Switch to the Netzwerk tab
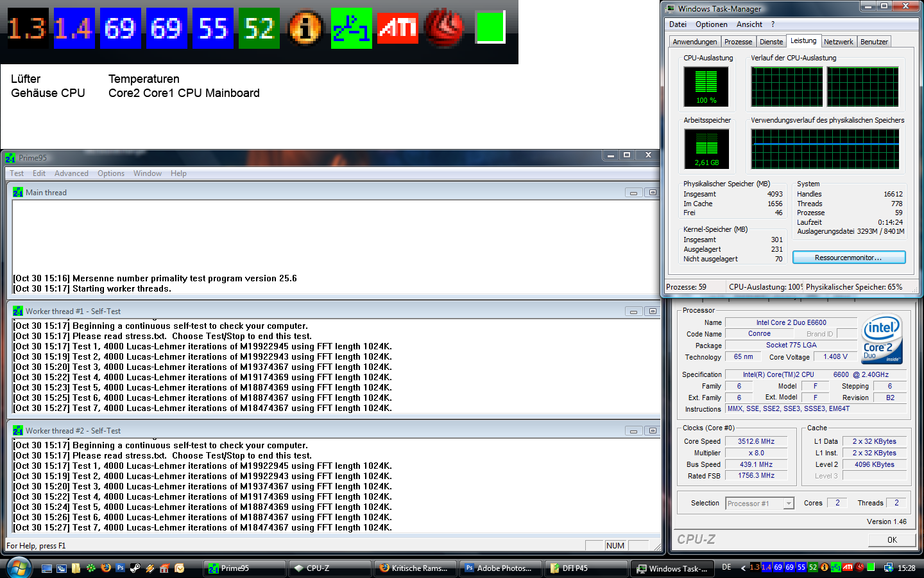The width and height of the screenshot is (924, 578). point(839,42)
